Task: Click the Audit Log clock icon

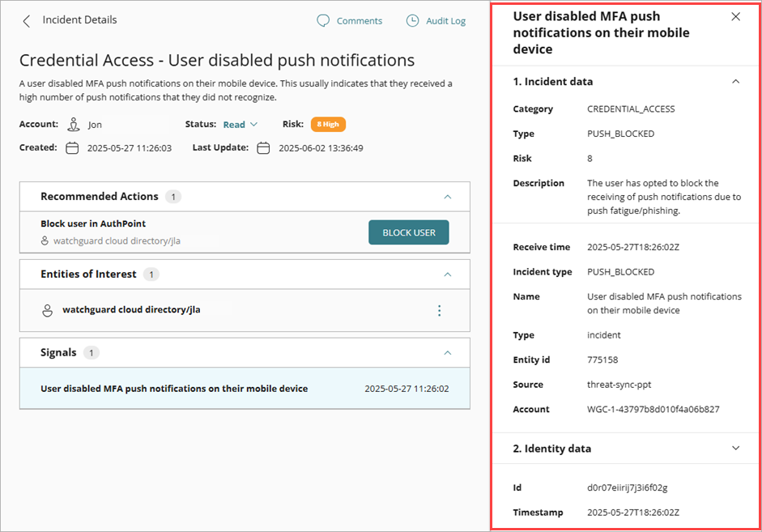Action: coord(413,20)
